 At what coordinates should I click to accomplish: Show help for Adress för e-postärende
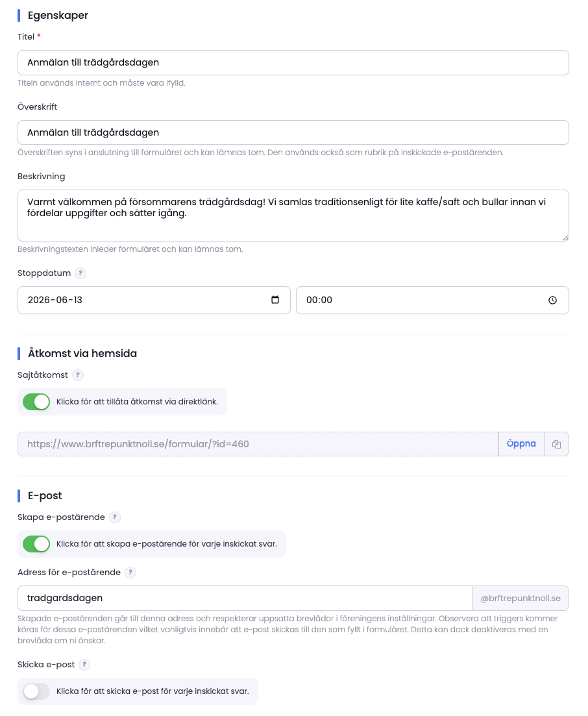coord(130,573)
